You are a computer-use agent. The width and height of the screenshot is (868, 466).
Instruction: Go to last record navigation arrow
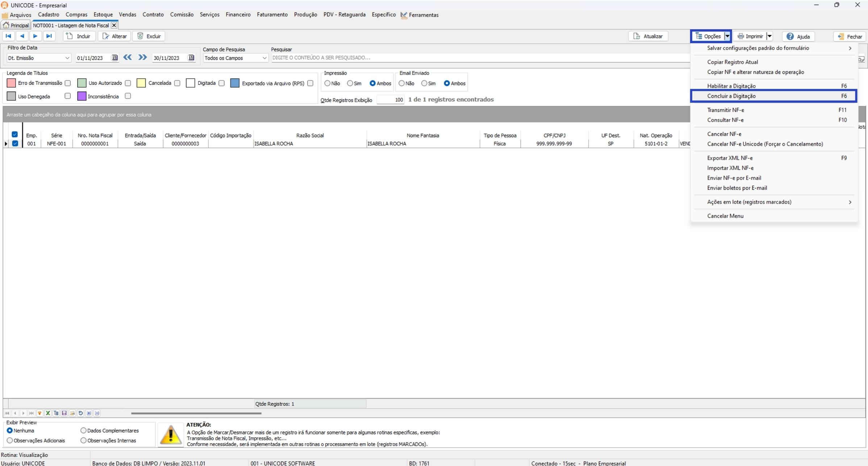pyautogui.click(x=49, y=36)
